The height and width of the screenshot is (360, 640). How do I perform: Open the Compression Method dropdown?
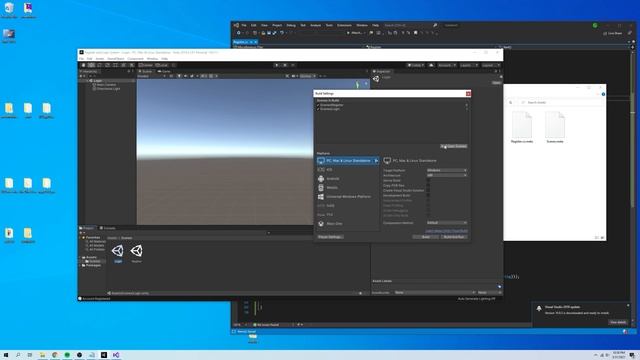(x=447, y=223)
